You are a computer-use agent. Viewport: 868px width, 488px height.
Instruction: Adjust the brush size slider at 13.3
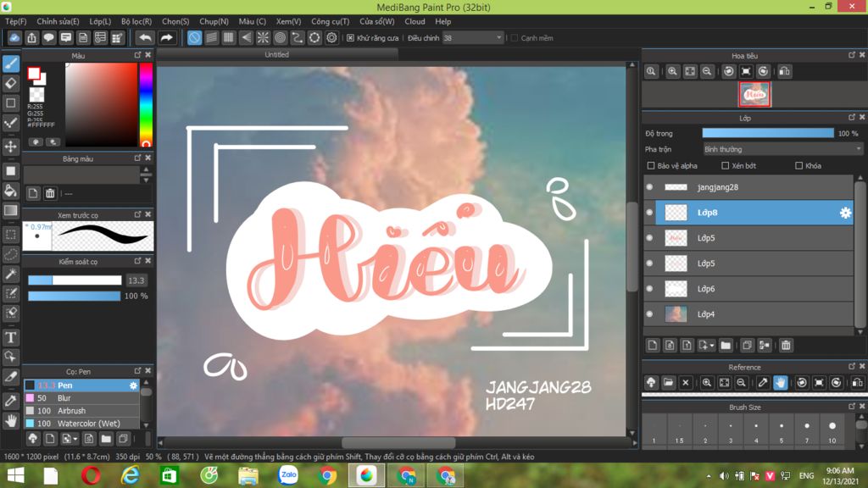(x=75, y=280)
